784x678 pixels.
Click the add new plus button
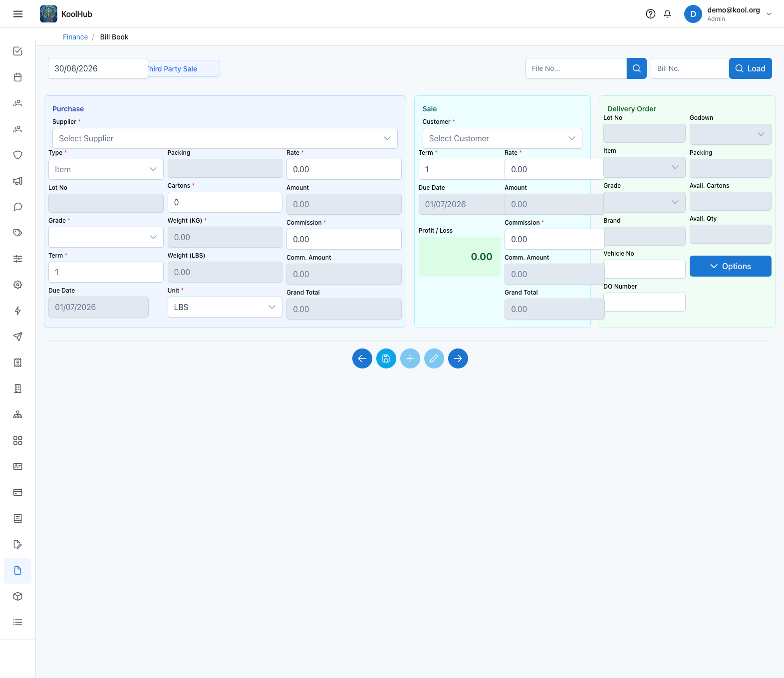(x=410, y=358)
